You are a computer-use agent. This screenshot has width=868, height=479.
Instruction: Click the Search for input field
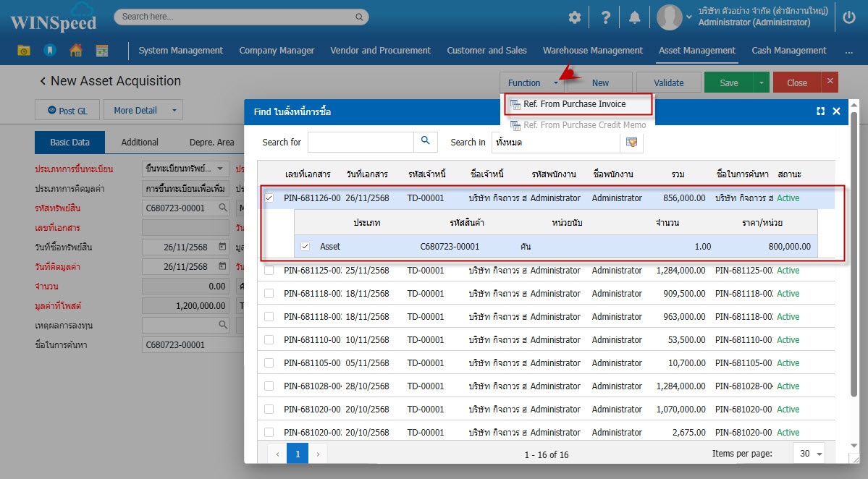(x=361, y=142)
